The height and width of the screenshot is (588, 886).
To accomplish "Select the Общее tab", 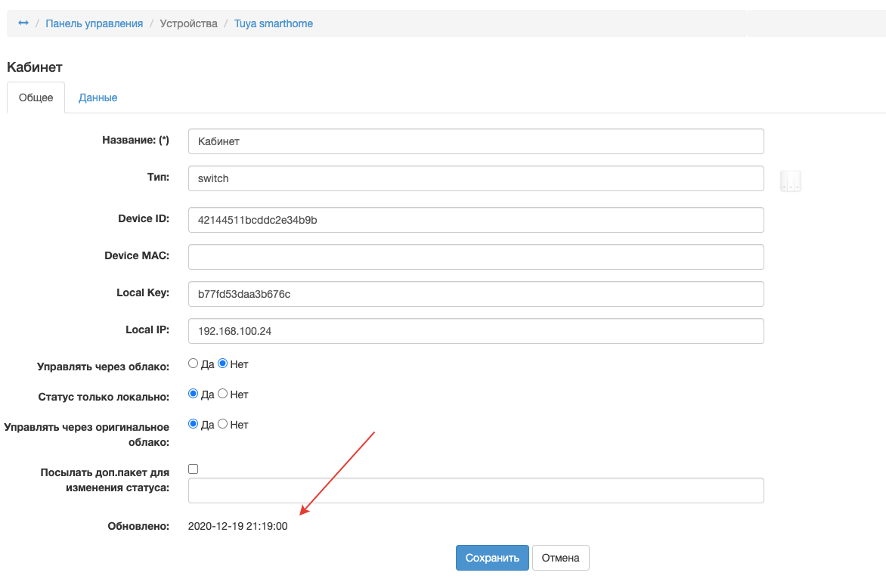I will [x=36, y=97].
